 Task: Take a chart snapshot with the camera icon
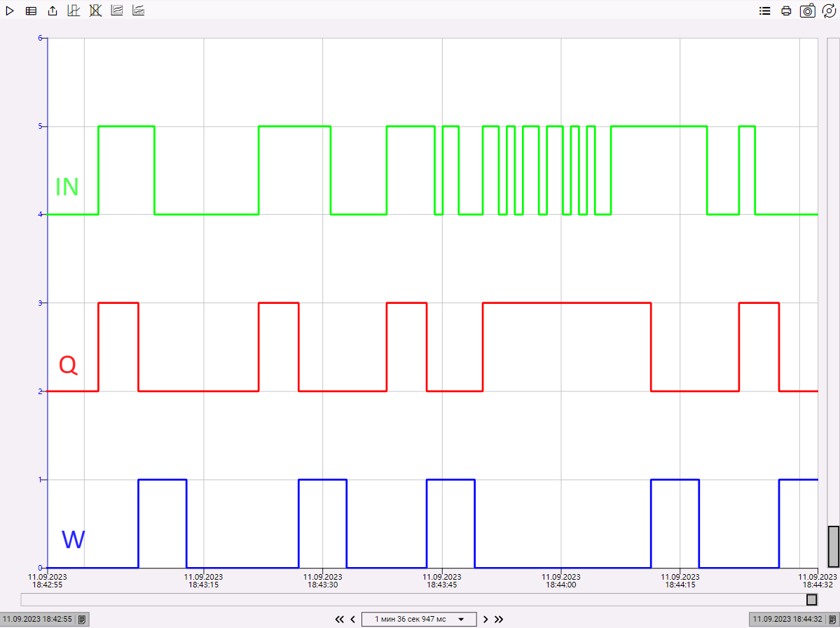click(x=808, y=11)
